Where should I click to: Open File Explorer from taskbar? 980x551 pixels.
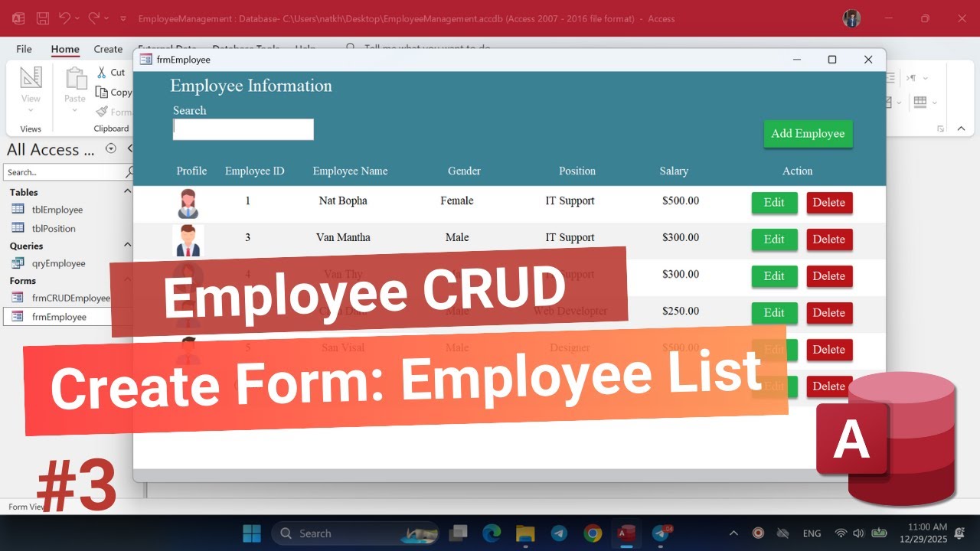pyautogui.click(x=524, y=533)
